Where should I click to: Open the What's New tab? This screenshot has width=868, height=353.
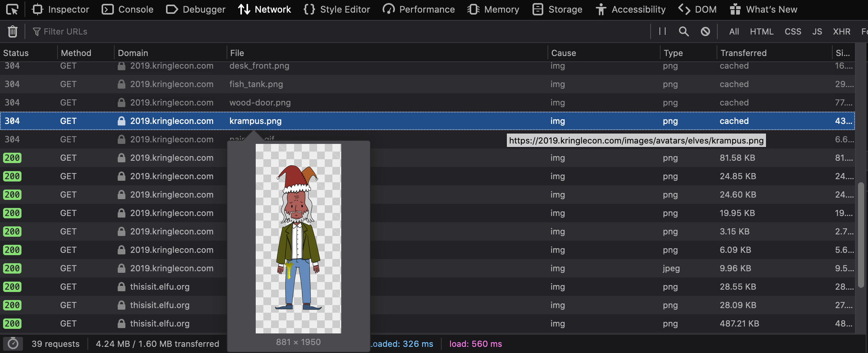[x=763, y=9]
